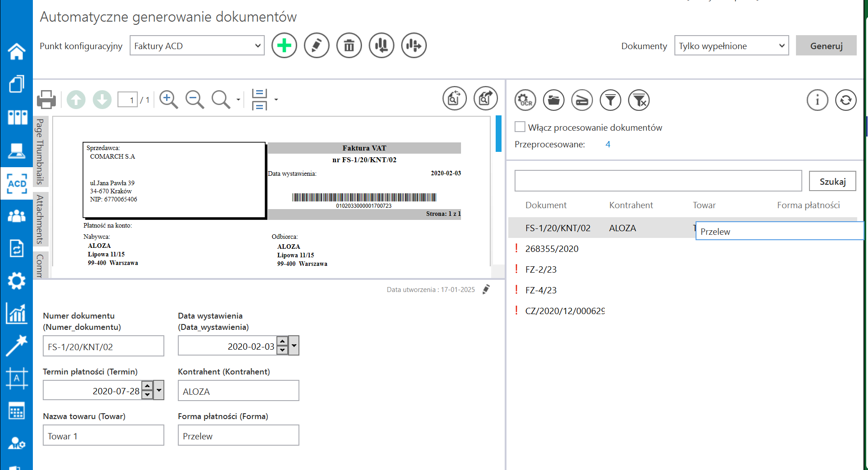Viewport: 868px width, 470px height.
Task: Increase Termin płatności date with up arrow
Action: [147, 386]
